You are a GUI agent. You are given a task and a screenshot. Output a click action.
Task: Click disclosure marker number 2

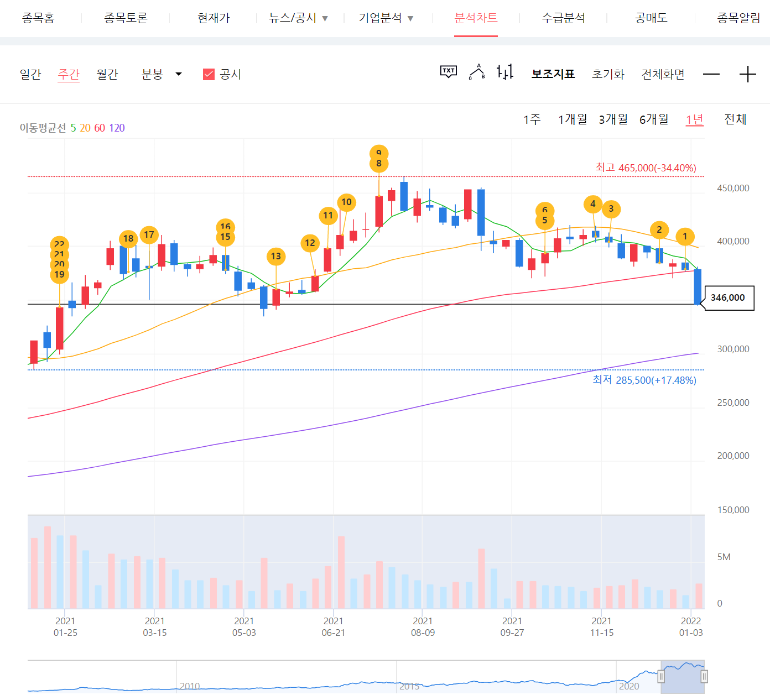coord(659,229)
